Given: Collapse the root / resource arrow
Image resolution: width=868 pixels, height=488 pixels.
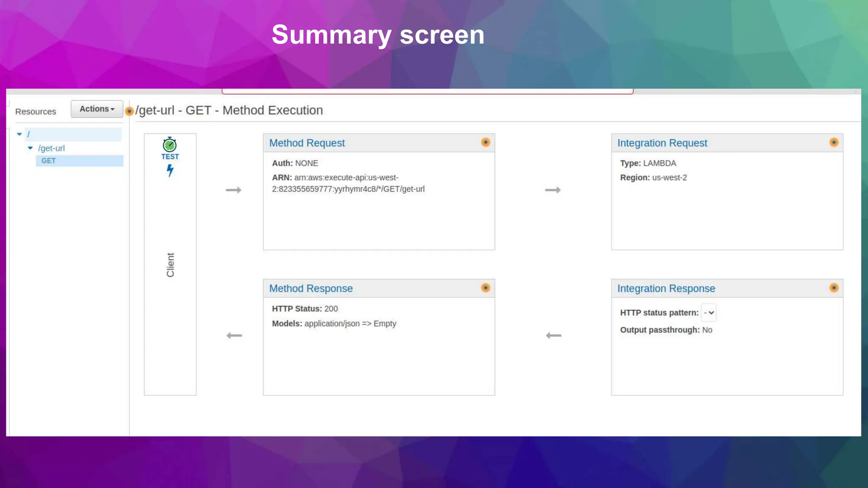Looking at the screenshot, I should [x=19, y=134].
